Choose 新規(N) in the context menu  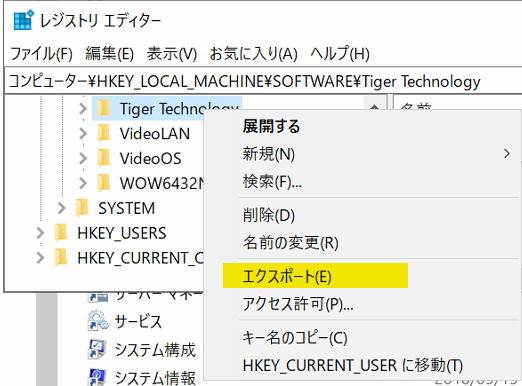362,154
